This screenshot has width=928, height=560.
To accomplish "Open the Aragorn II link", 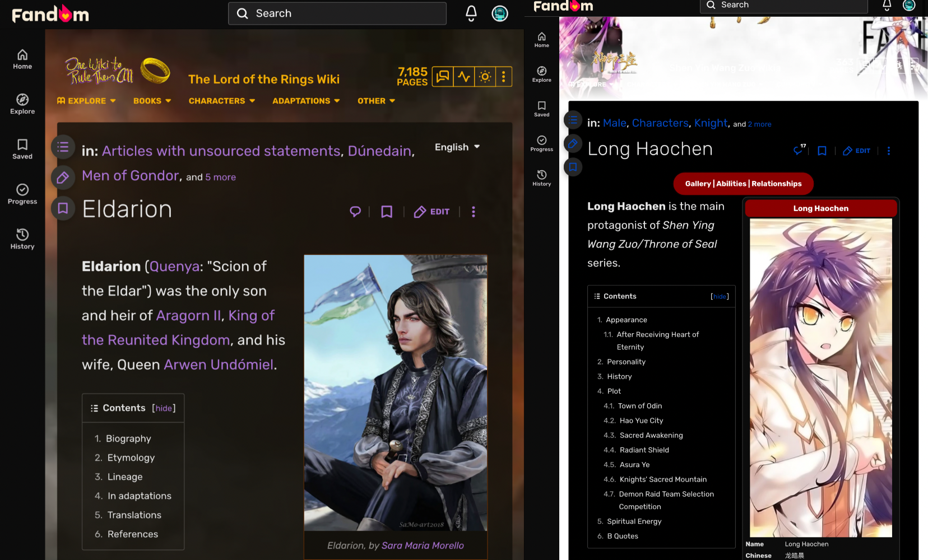I will pyautogui.click(x=188, y=315).
